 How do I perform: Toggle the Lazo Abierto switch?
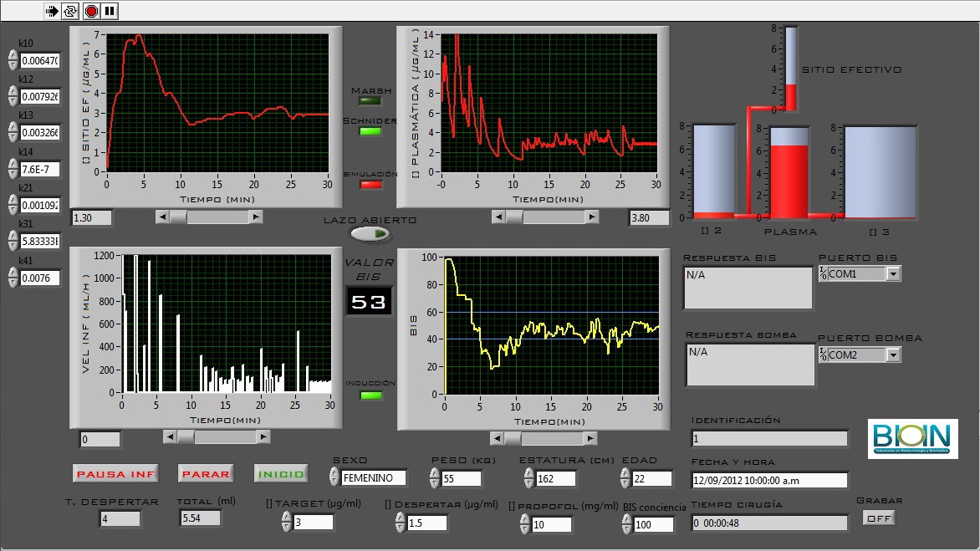[370, 234]
